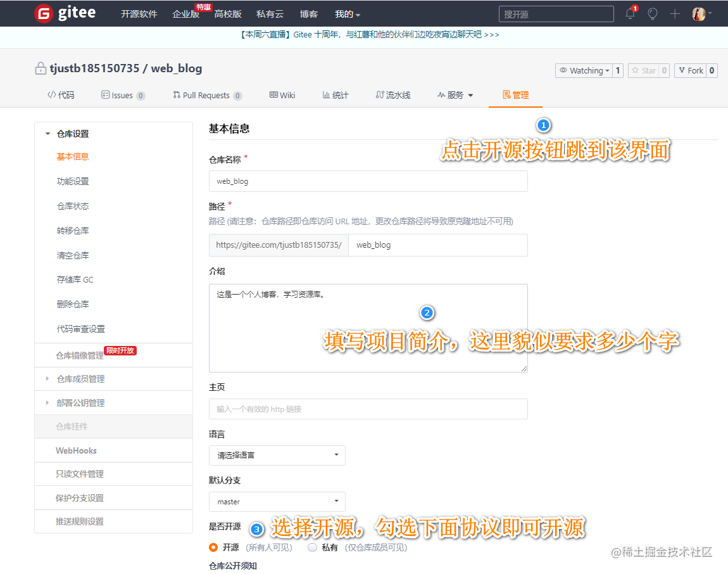Open the 请选择语言 language dropdown

pyautogui.click(x=277, y=455)
